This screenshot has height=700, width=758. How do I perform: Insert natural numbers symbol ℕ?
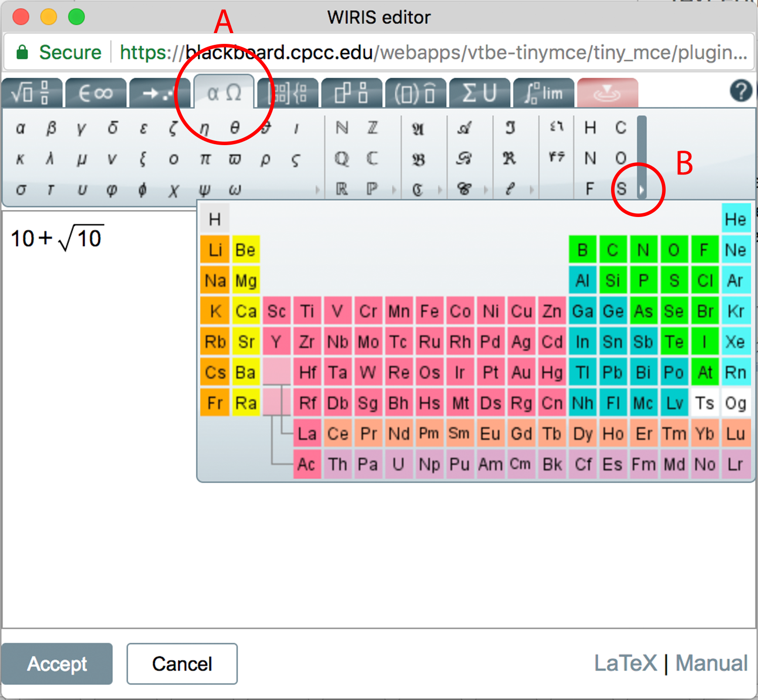point(342,128)
